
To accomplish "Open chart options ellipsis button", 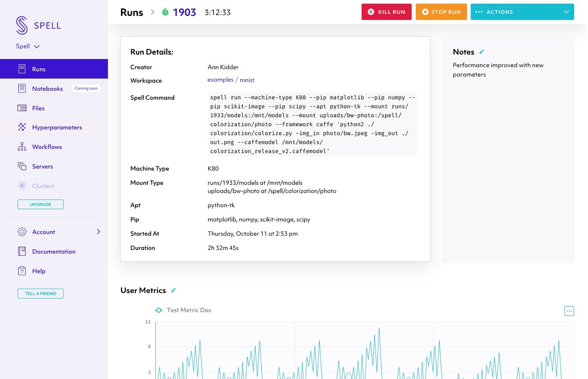I will coord(569,311).
